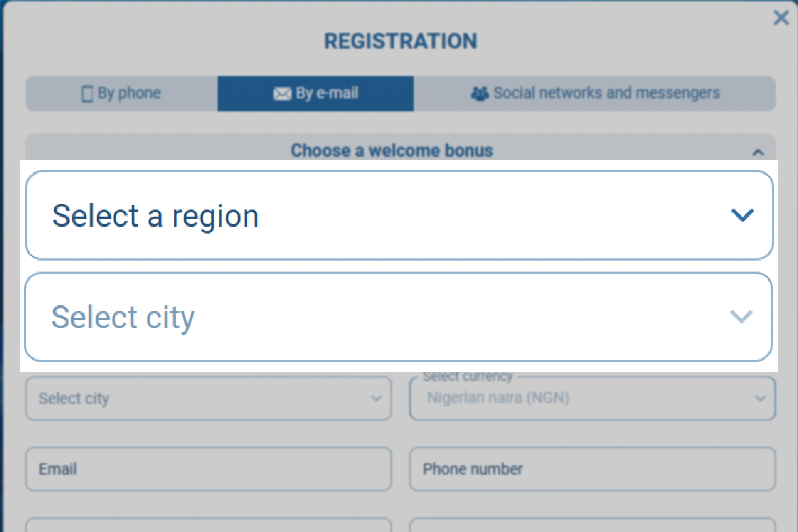Open the Select a region dropdown
This screenshot has width=798, height=532.
click(399, 215)
